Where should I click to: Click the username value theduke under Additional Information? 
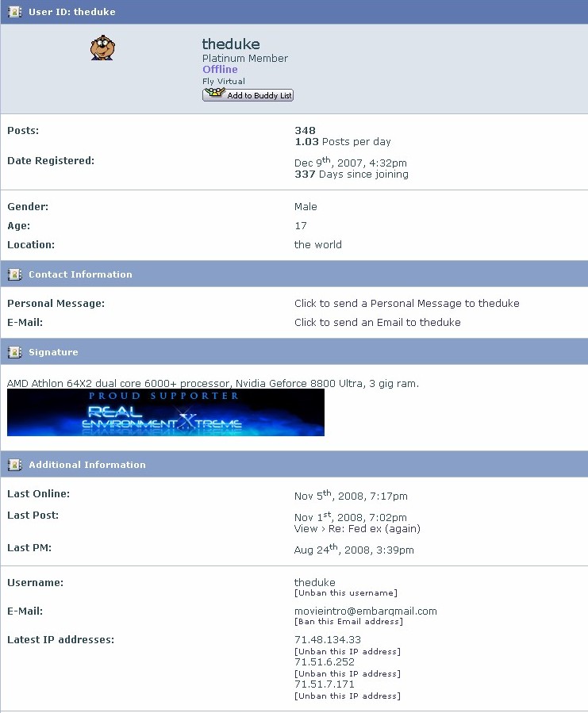click(x=314, y=582)
